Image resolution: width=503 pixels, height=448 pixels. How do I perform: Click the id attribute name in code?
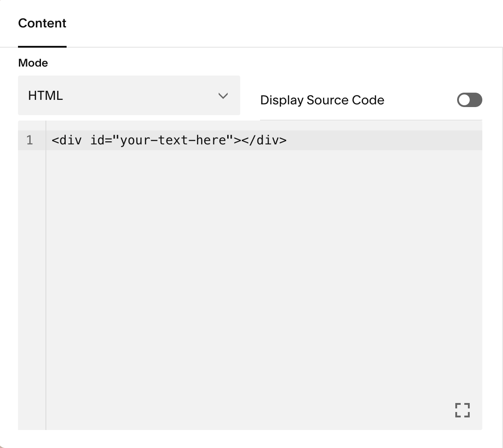pos(95,140)
